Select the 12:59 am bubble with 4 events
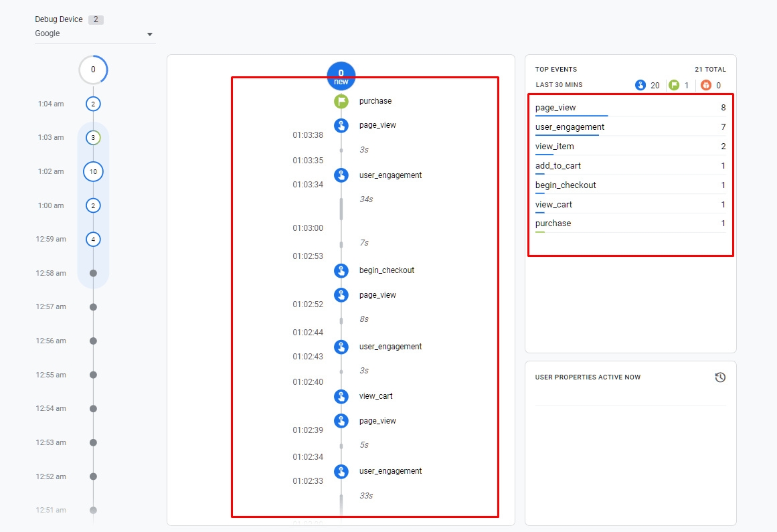 (x=93, y=239)
